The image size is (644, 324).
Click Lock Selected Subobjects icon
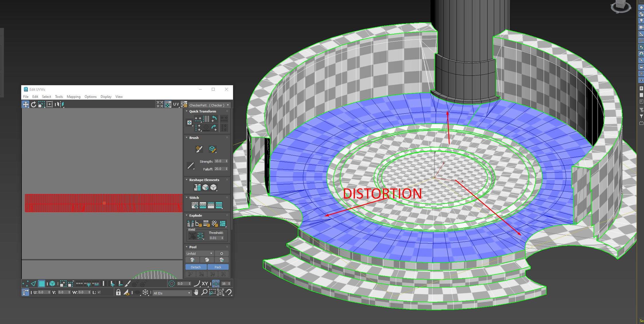(x=118, y=292)
